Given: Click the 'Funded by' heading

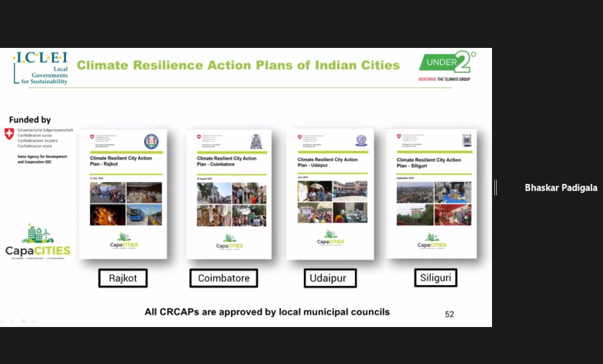Looking at the screenshot, I should (x=30, y=120).
